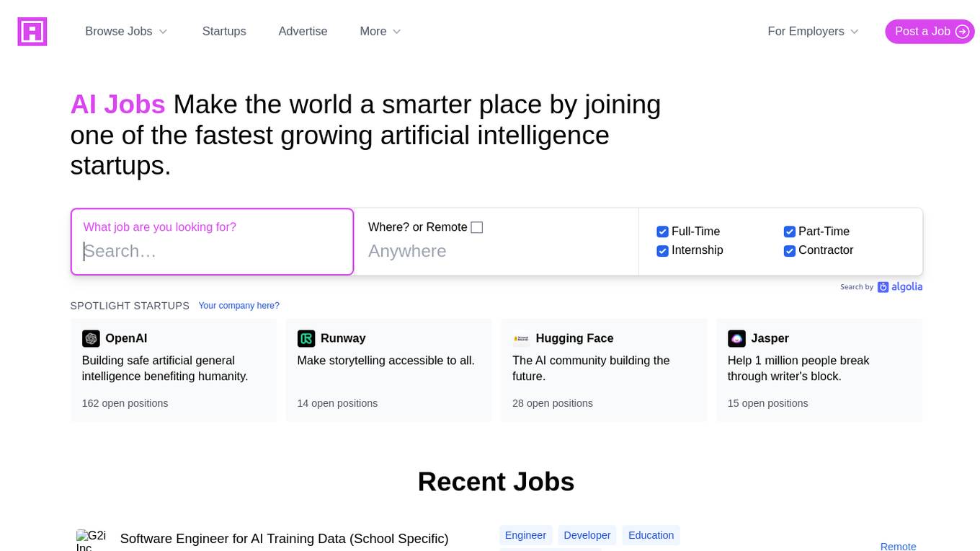This screenshot has height=551, width=980.
Task: Expand the More menu dropdown
Action: tap(380, 32)
